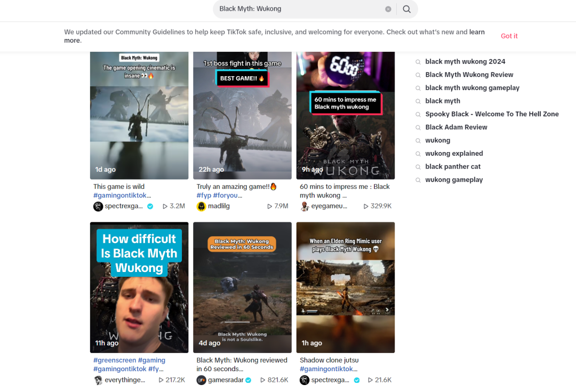
Task: Open eyegameu username link
Action: click(329, 206)
